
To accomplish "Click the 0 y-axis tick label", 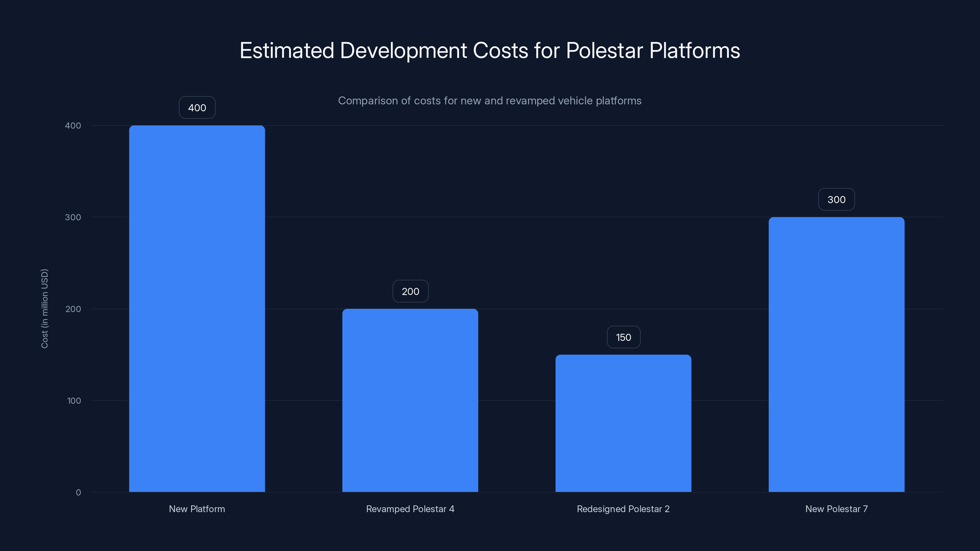I will tap(78, 492).
